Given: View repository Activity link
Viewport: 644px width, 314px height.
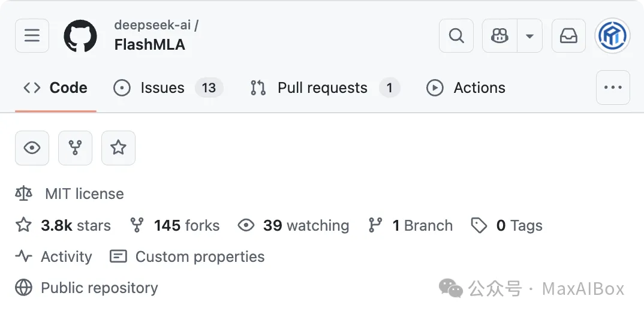Looking at the screenshot, I should [66, 257].
